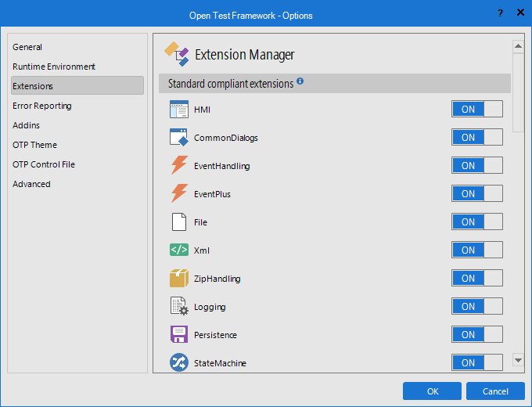This screenshot has height=407, width=532.
Task: Turn off the StateMachine extension
Action: click(x=477, y=362)
